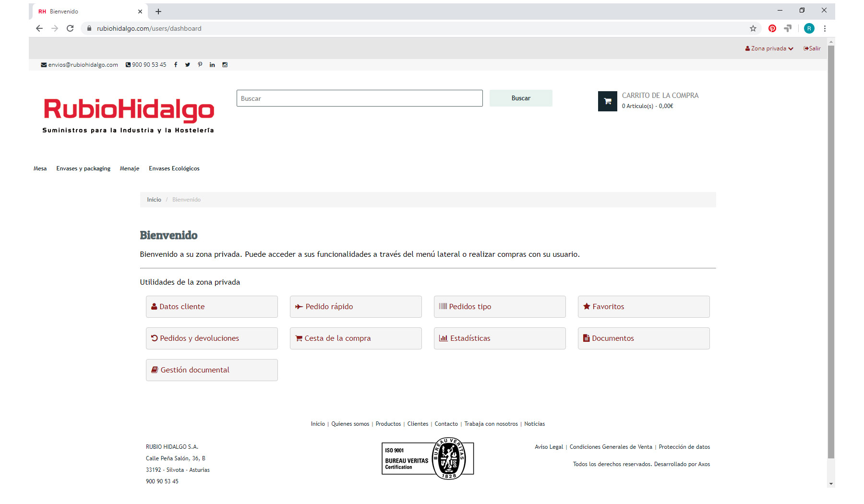Image resolution: width=864 pixels, height=504 pixels.
Task: Close the Bienvenido tab
Action: click(140, 12)
